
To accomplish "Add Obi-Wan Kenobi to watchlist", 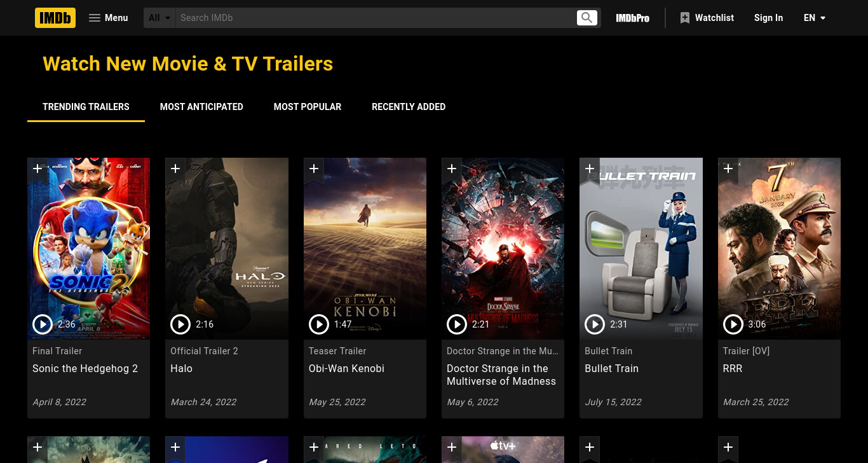I will point(314,170).
